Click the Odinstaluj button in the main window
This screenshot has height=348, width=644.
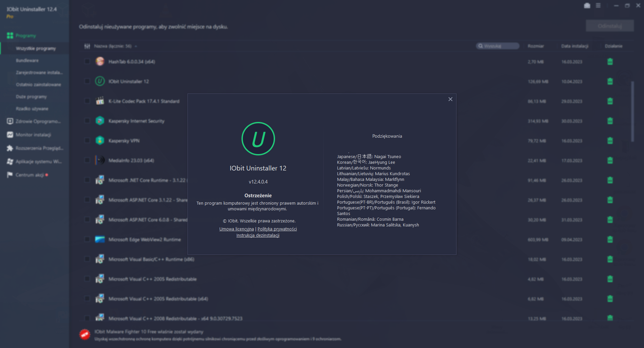pos(610,26)
